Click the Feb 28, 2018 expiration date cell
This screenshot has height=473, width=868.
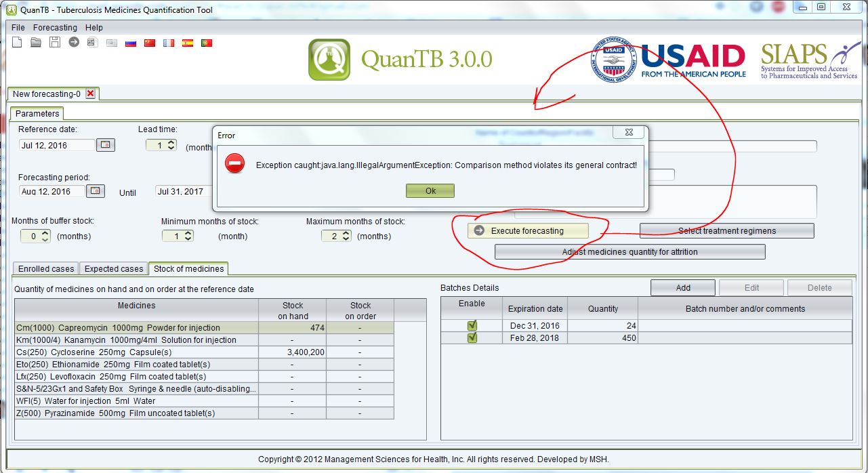[x=535, y=338]
